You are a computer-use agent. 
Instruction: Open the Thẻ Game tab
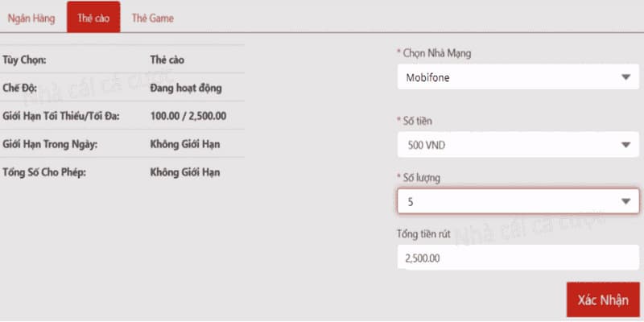pyautogui.click(x=152, y=19)
